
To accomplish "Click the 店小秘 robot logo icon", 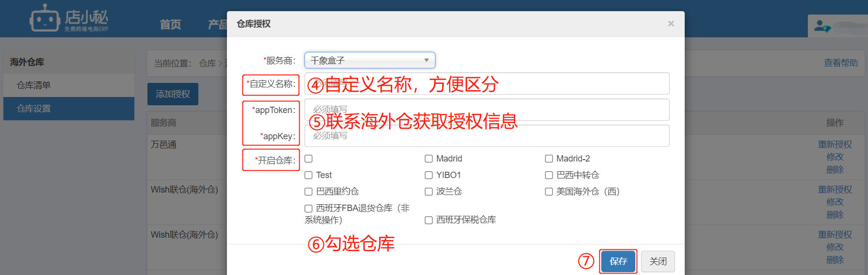I will (x=45, y=18).
